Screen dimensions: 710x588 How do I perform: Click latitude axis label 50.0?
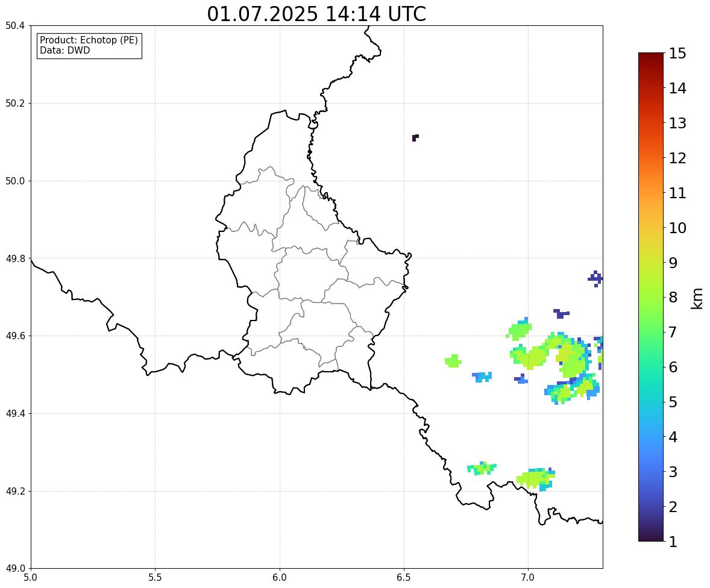tap(15, 181)
